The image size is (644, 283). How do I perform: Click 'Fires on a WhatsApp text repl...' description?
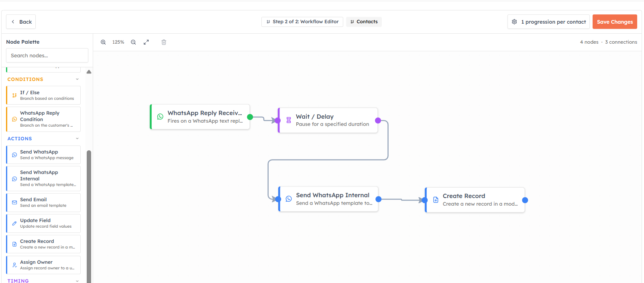pyautogui.click(x=205, y=121)
